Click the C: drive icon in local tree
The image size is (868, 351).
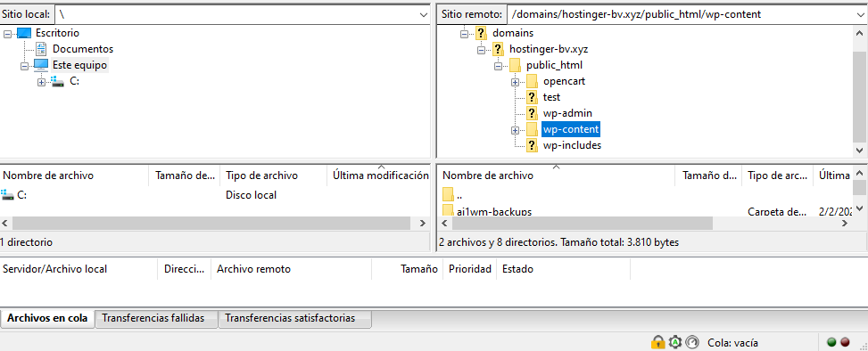[58, 82]
